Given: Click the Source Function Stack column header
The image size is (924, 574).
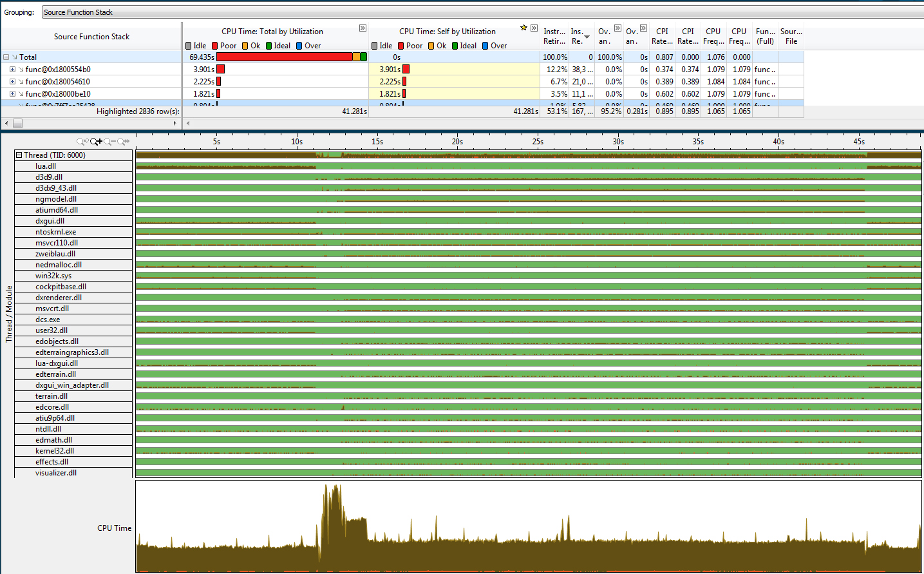Looking at the screenshot, I should [x=91, y=36].
